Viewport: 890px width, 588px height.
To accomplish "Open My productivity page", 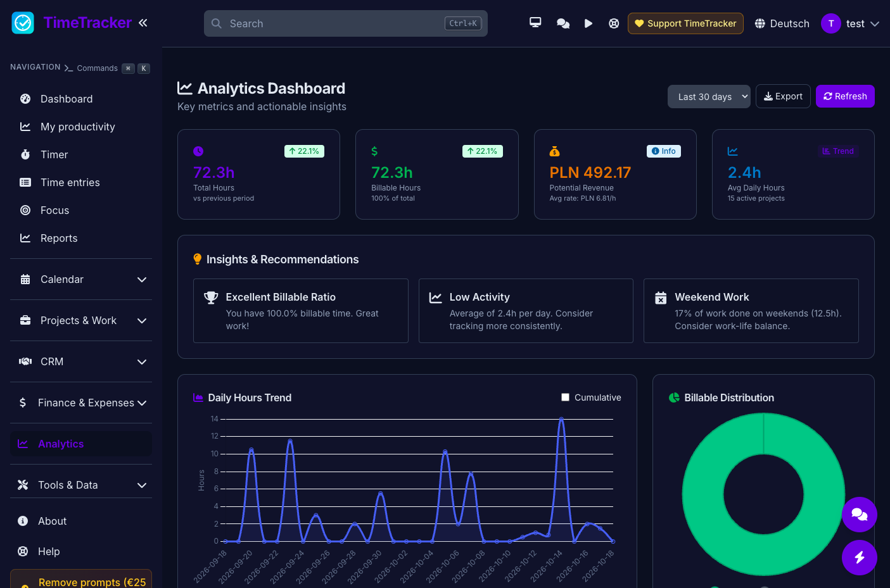I will coord(81,127).
